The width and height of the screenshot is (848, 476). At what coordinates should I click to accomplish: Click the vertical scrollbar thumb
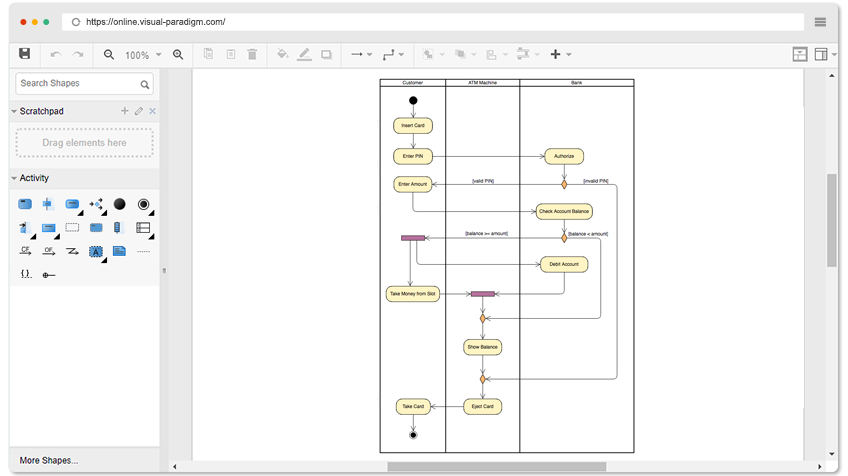(832, 220)
